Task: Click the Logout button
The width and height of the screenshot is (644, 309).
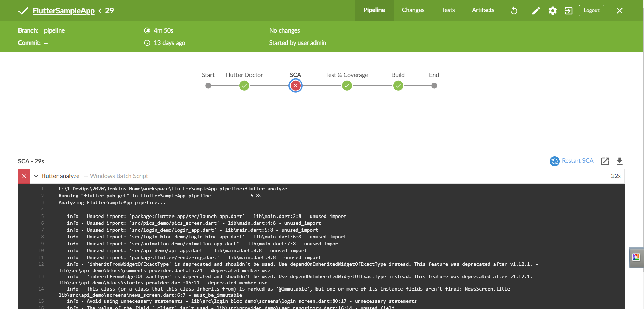Action: point(591,11)
